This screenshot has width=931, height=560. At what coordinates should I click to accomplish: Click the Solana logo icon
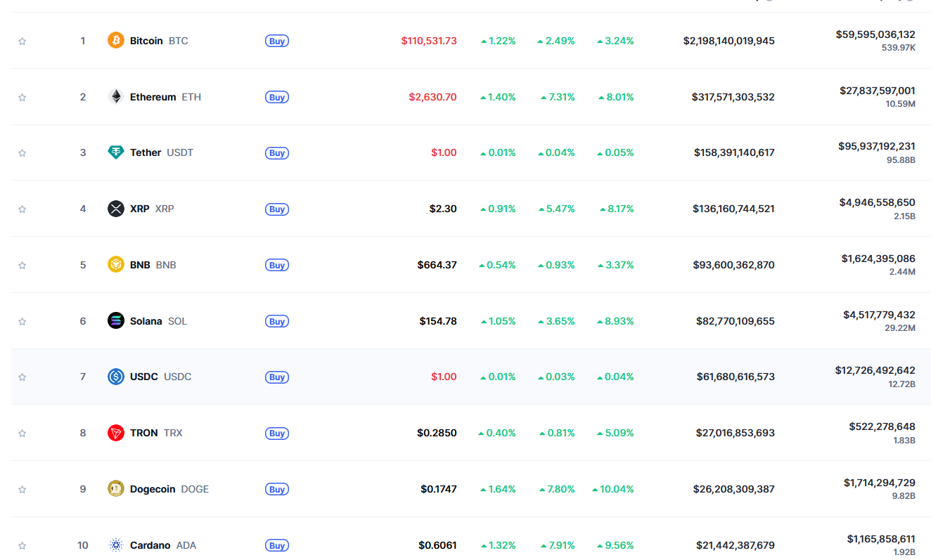[116, 321]
